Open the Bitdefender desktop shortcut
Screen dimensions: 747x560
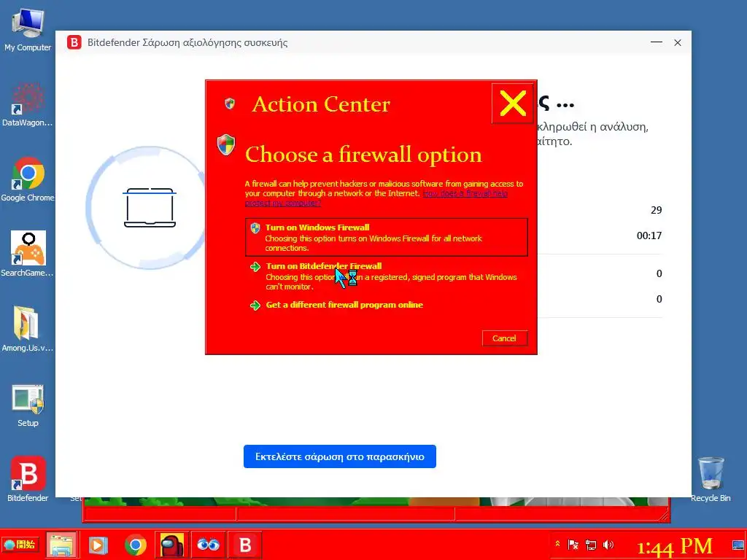pos(28,479)
